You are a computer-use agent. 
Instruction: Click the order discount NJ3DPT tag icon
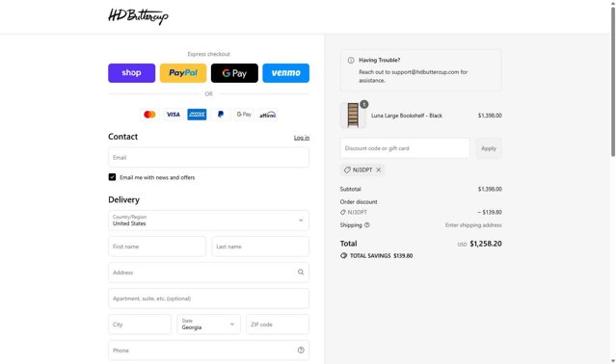[343, 212]
